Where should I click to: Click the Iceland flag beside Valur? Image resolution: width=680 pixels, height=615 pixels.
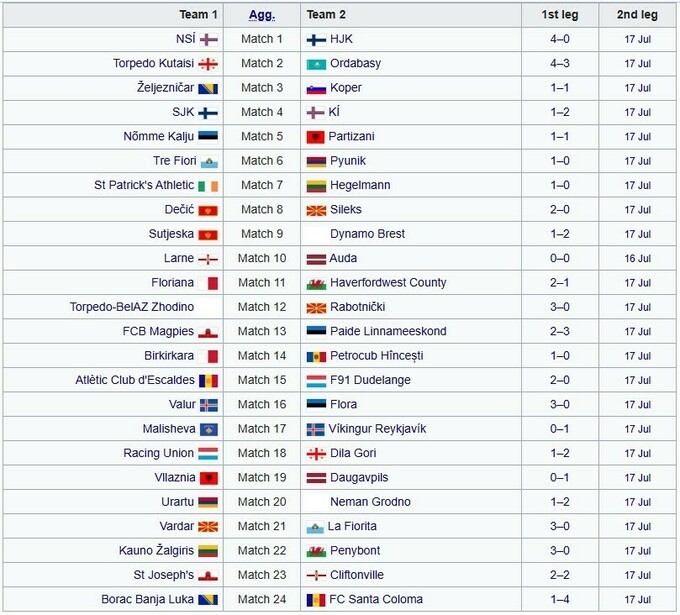tap(209, 405)
